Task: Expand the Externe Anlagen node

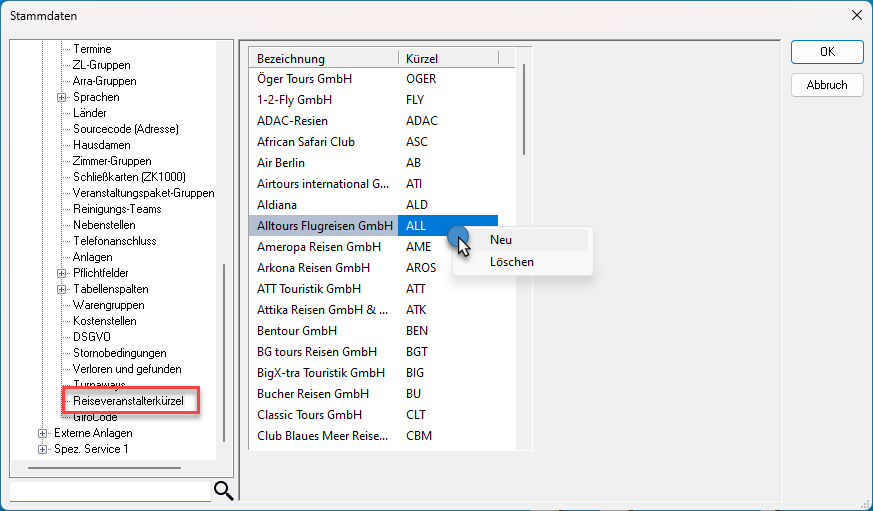Action: [x=42, y=433]
